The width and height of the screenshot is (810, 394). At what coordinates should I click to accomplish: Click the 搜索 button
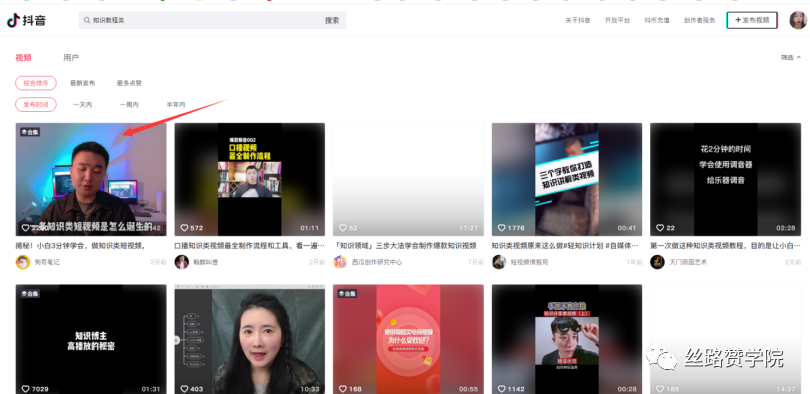tap(332, 20)
